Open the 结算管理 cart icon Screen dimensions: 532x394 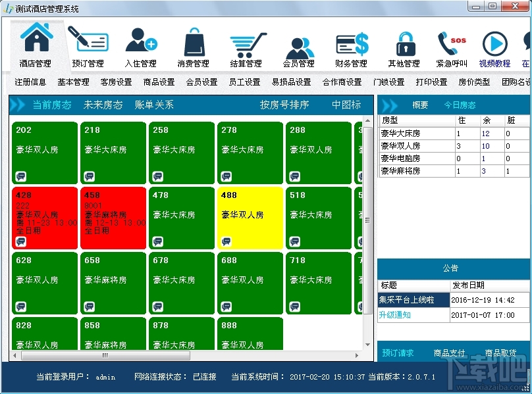(248, 45)
